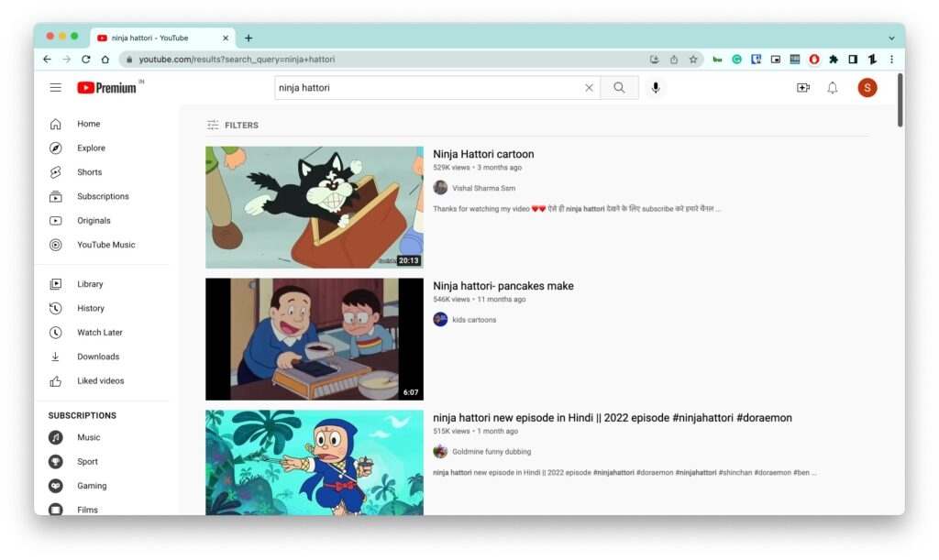Open Subscriptions in sidebar

102,196
